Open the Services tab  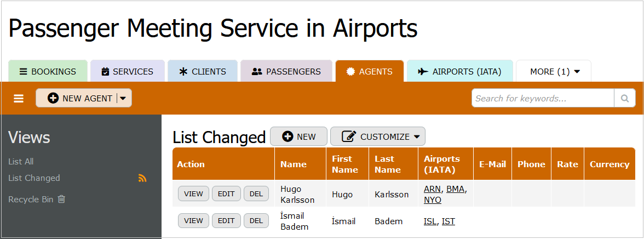(x=128, y=72)
